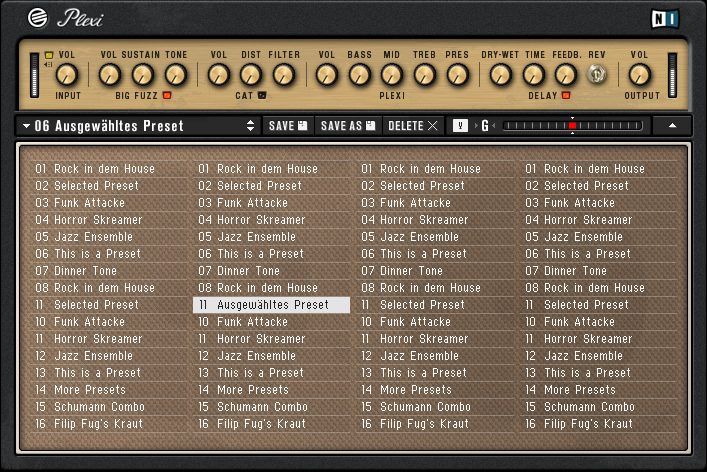
Task: Click the preset up/down stepper arrows
Action: pos(250,125)
